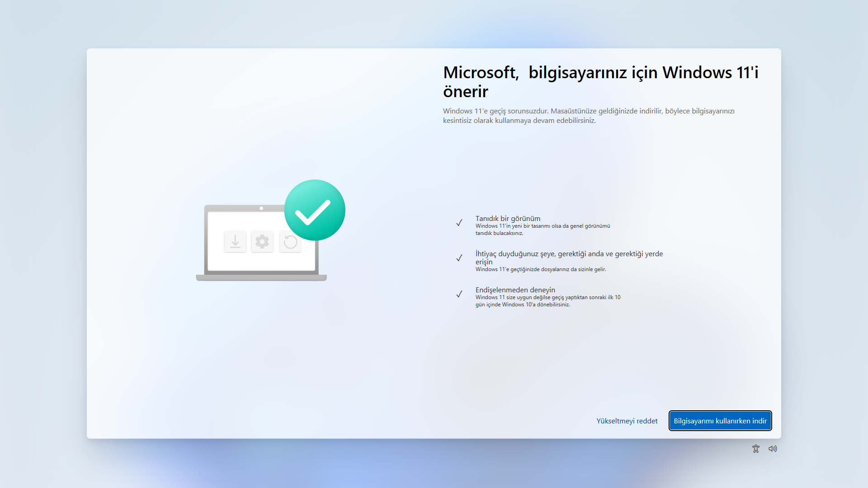Decline upgrade via Yükseltmeyi reddet
This screenshot has width=868, height=488.
pos(627,421)
